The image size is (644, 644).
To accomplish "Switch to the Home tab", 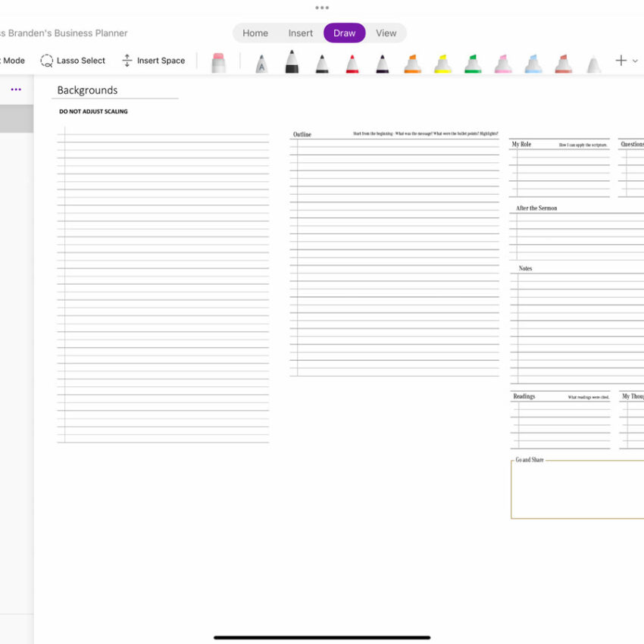I will [x=255, y=33].
